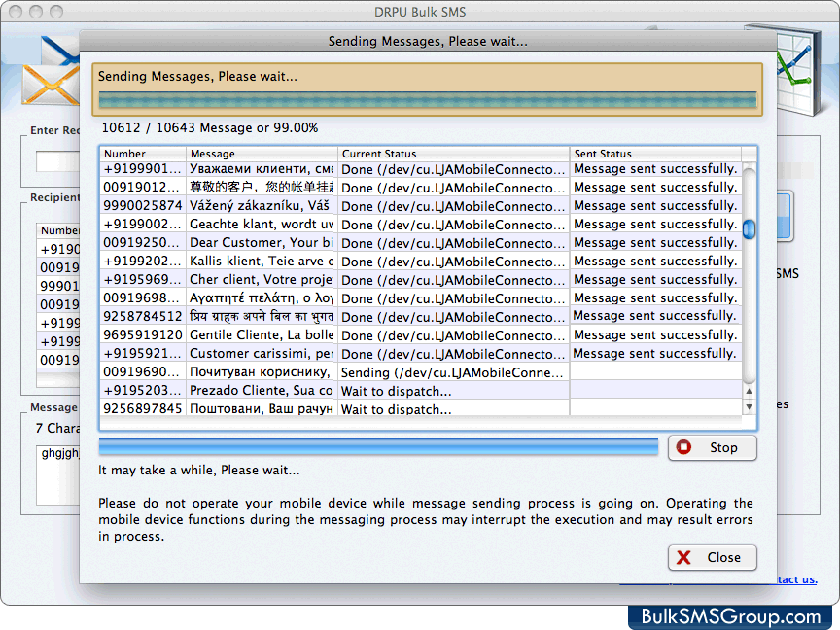Viewport: 840px width, 630px height.
Task: Click number cell +9199002...
Action: coord(143,224)
